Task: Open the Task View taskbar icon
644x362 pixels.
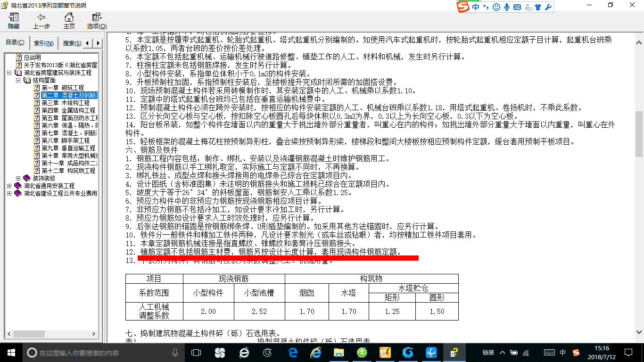Action: pos(196,353)
